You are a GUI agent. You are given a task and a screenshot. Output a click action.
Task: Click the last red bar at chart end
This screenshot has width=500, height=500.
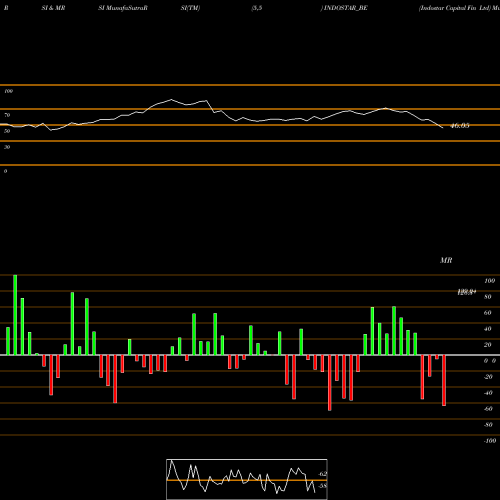click(444, 380)
